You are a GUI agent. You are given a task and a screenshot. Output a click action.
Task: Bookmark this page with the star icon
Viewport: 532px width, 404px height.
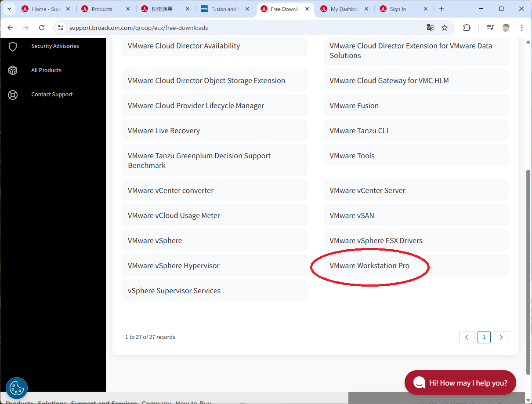pyautogui.click(x=445, y=28)
